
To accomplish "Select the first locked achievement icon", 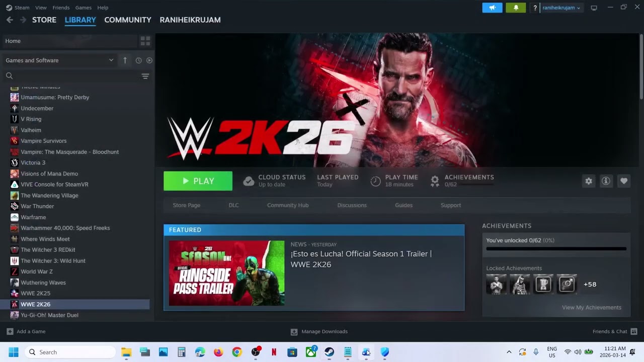I will pyautogui.click(x=496, y=284).
